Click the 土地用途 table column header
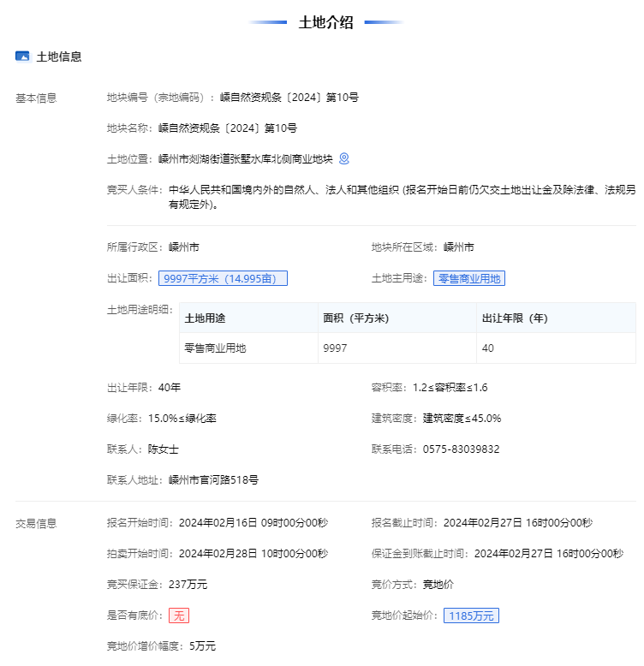This screenshot has height=666, width=644. (206, 318)
